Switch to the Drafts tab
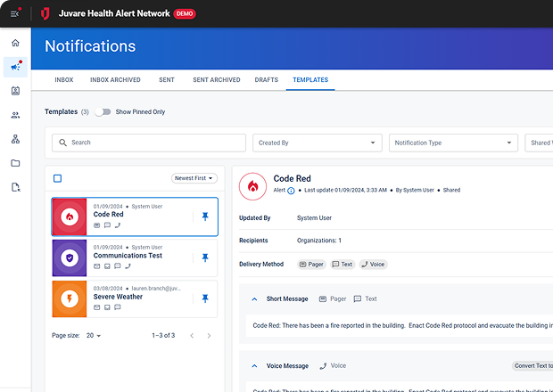This screenshot has height=392, width=553. tap(266, 80)
